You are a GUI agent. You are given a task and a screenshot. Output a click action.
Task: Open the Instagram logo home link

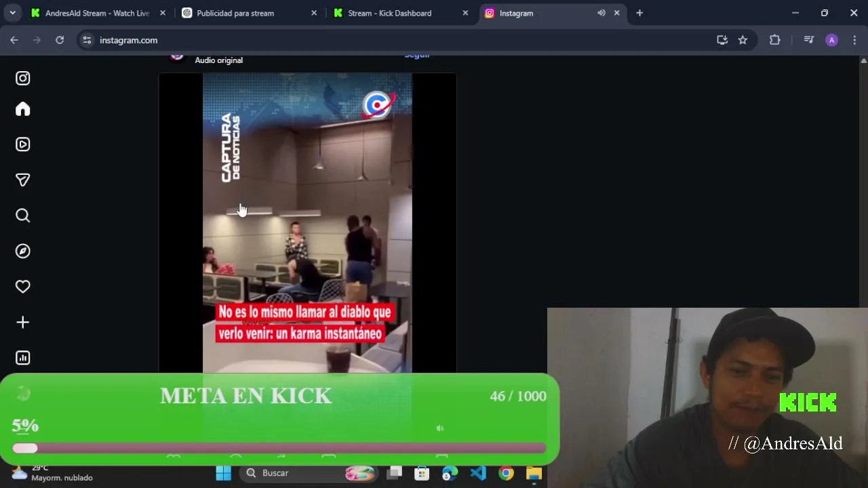pyautogui.click(x=23, y=78)
